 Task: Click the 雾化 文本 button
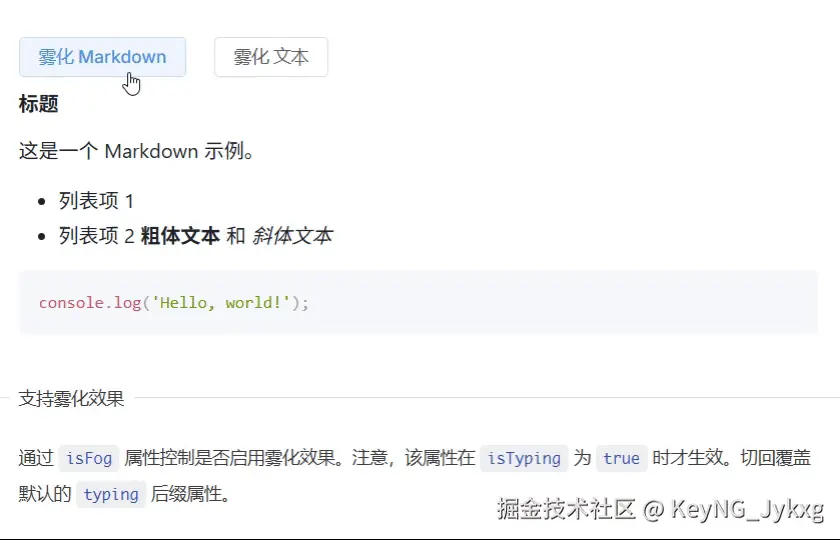271,57
